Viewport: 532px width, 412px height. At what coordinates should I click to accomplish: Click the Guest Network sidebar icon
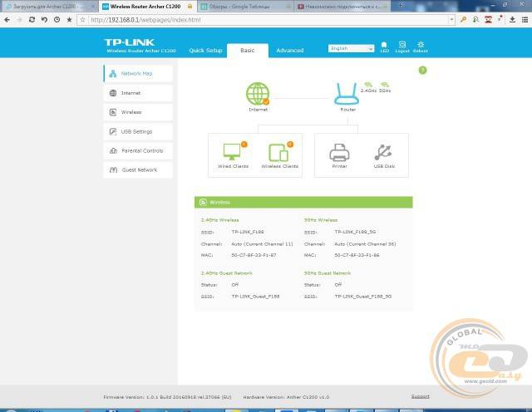[113, 170]
